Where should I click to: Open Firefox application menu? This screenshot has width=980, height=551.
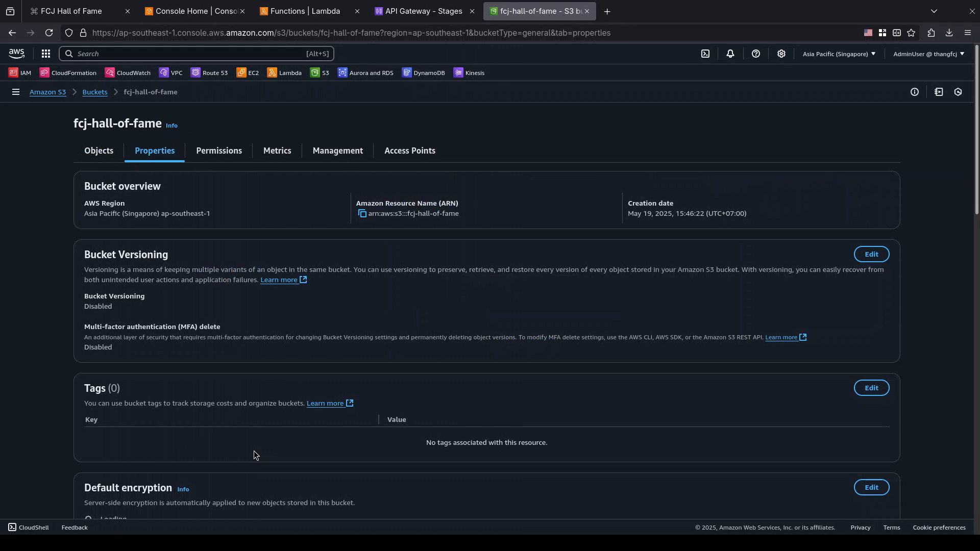[968, 33]
